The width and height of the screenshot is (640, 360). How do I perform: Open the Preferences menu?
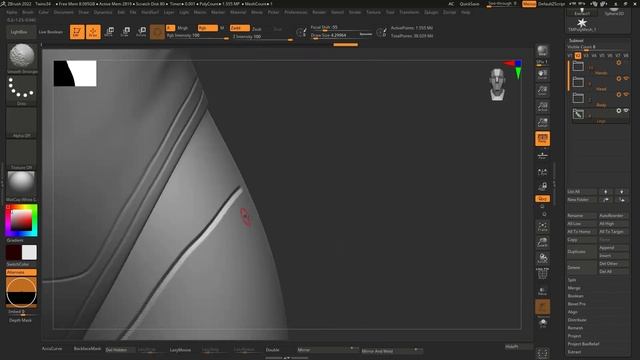coord(296,12)
